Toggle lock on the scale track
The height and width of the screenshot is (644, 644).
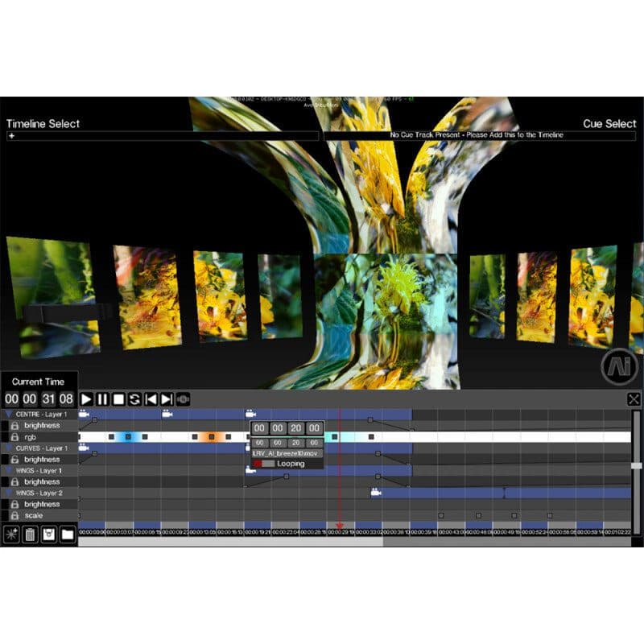(x=14, y=515)
